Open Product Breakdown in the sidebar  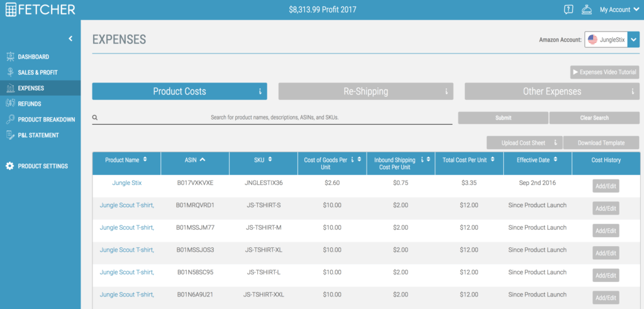click(47, 120)
